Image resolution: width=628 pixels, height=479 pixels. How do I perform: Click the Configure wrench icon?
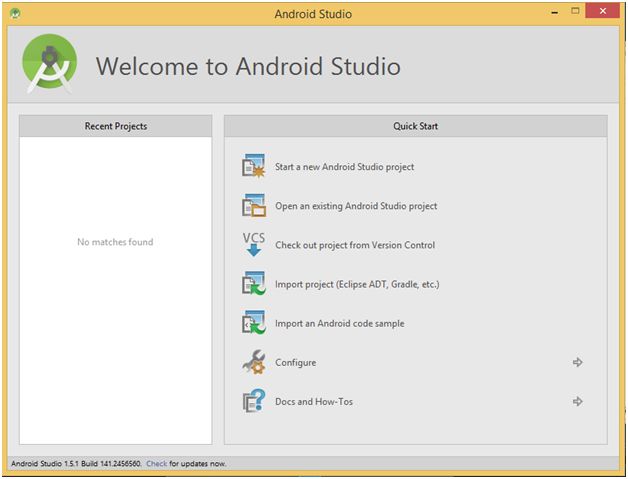tap(254, 362)
